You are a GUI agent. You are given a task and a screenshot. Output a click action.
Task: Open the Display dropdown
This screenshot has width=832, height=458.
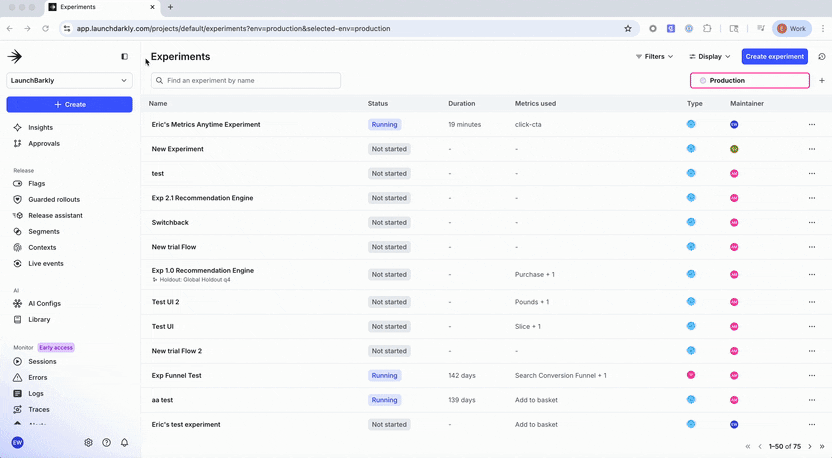(x=709, y=57)
